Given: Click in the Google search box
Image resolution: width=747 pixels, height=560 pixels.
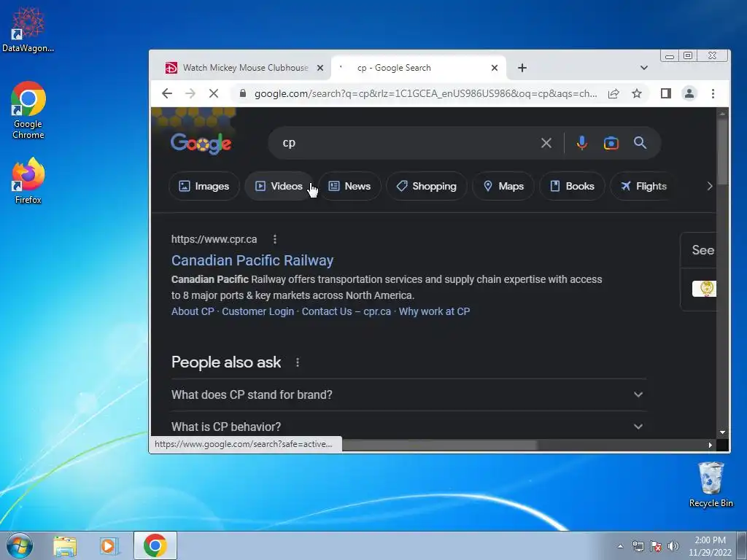Looking at the screenshot, I should tap(405, 143).
